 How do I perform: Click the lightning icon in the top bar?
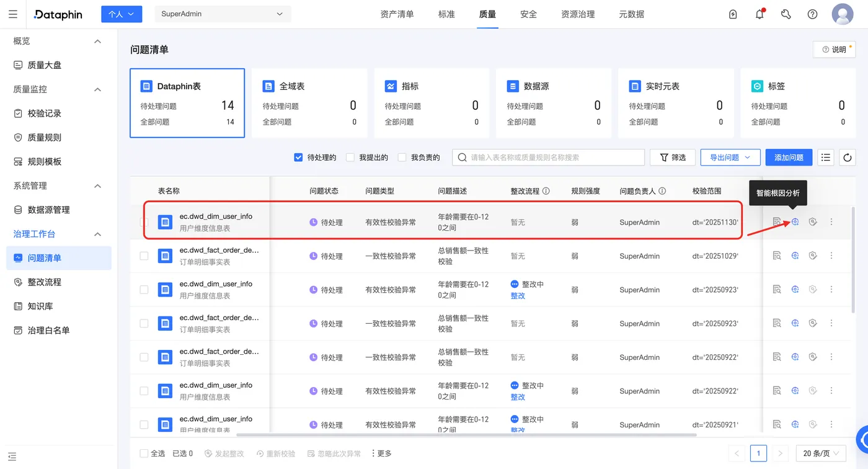(x=733, y=14)
